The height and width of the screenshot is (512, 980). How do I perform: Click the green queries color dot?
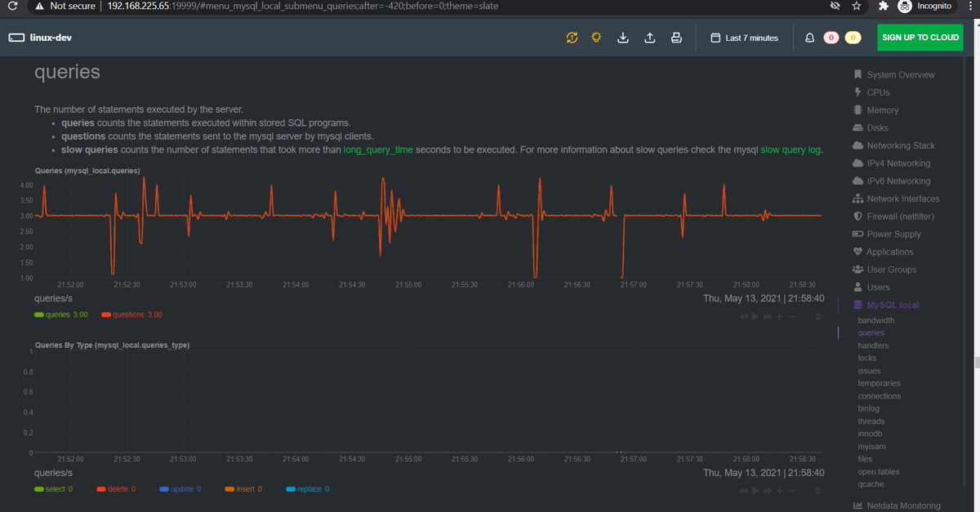point(39,314)
